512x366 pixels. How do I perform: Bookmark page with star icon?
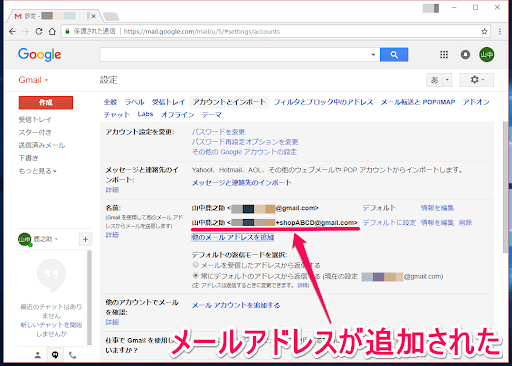point(484,32)
